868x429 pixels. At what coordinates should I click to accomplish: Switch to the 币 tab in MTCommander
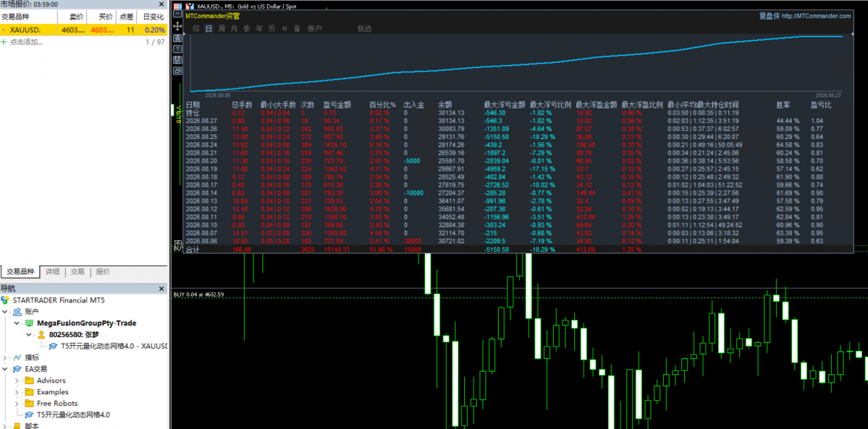(271, 28)
